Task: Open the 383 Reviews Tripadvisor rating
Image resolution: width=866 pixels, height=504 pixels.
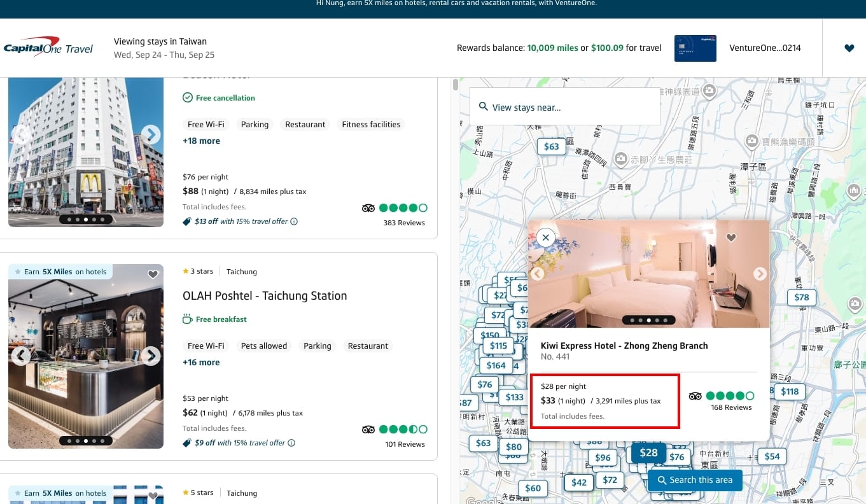Action: (395, 214)
